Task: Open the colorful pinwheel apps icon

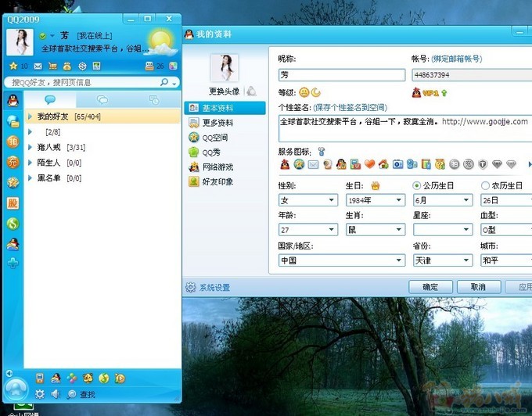Action: pyautogui.click(x=72, y=378)
